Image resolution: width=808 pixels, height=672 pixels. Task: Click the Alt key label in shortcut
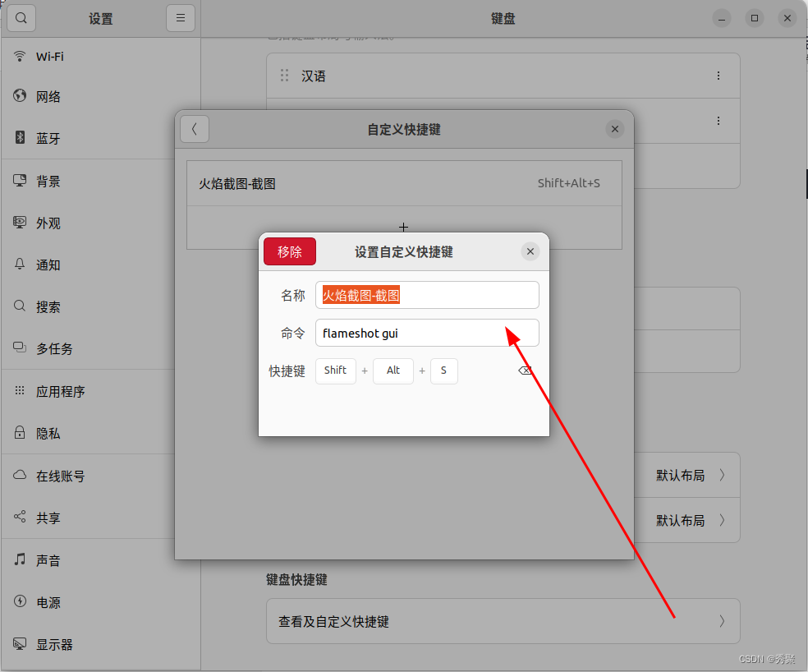point(393,371)
